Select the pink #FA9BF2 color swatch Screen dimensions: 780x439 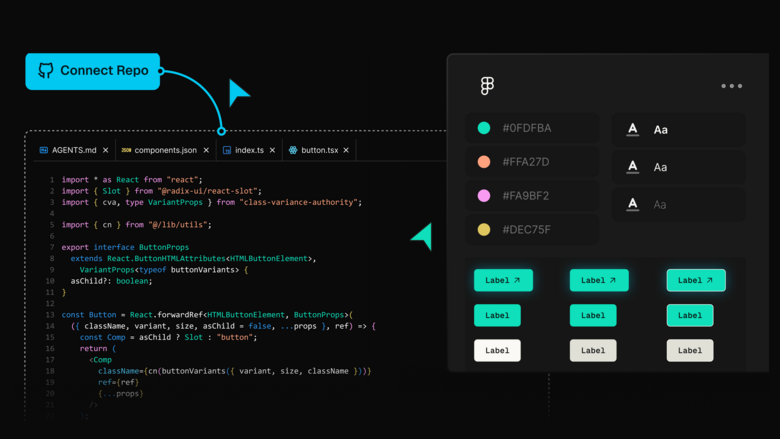point(484,196)
